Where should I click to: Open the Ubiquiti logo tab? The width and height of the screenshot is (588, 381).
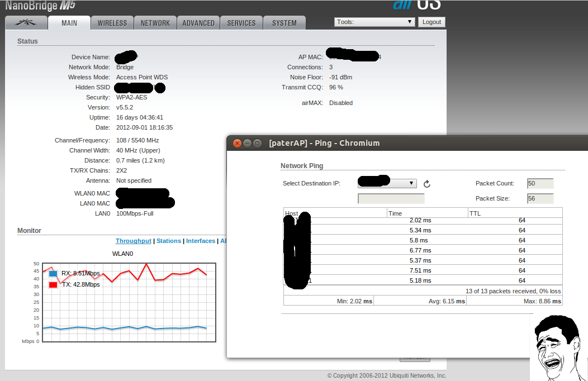[26, 23]
